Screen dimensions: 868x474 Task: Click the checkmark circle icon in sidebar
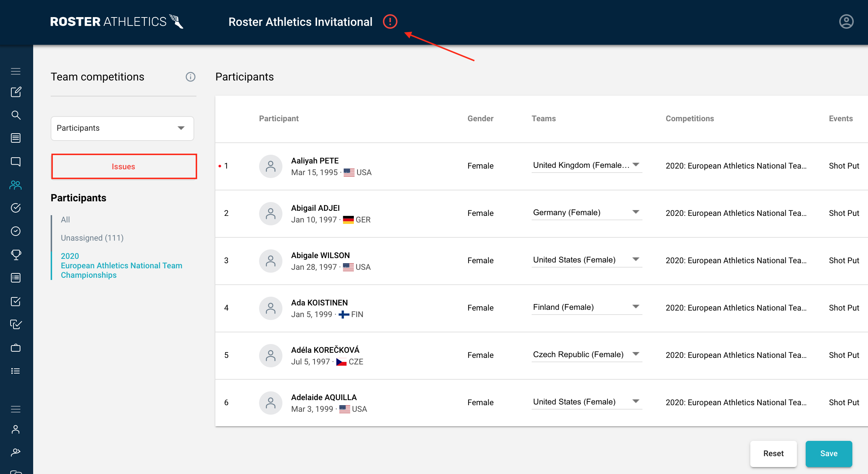coord(16,208)
